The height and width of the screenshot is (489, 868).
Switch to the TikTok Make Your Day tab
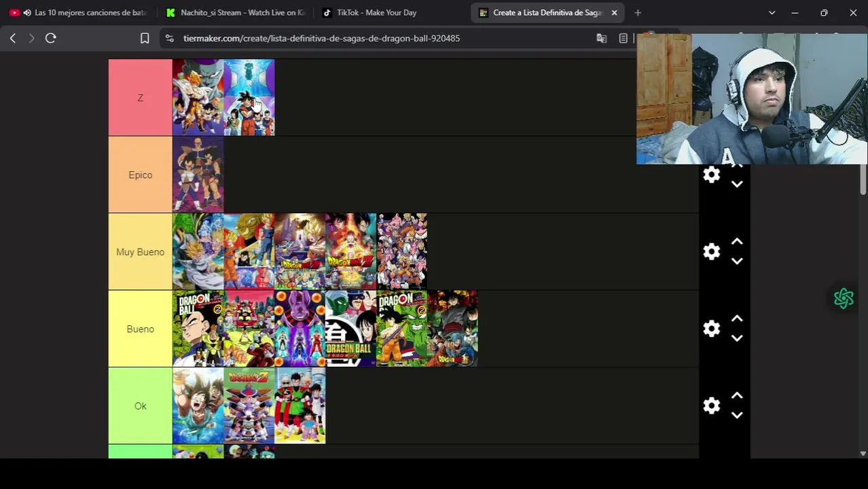tap(393, 13)
